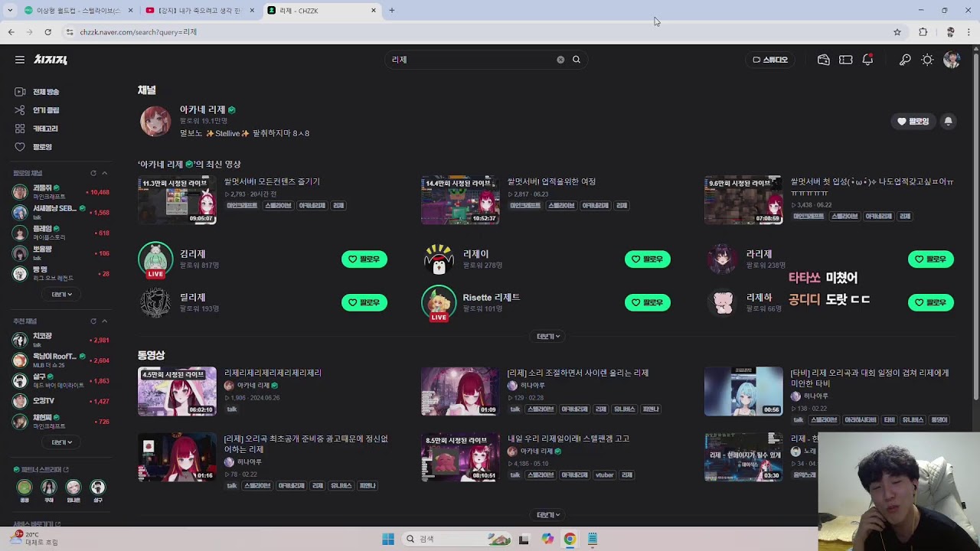Follow 렬리제 channel
This screenshot has height=551, width=980.
[x=364, y=303]
